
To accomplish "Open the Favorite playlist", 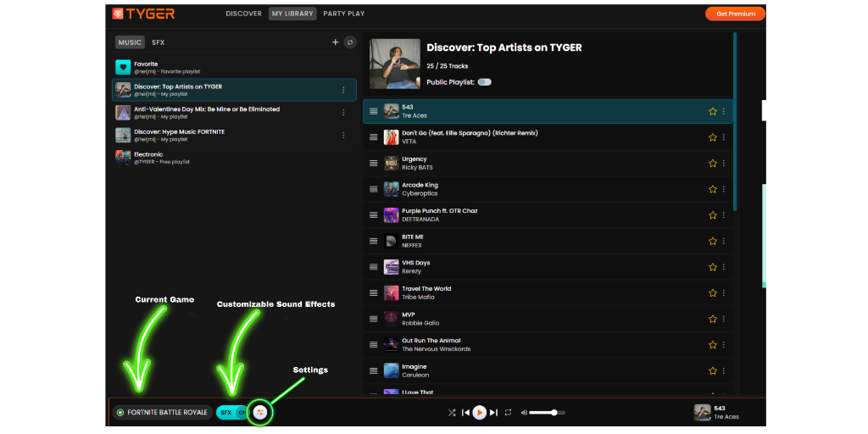I will 234,68.
